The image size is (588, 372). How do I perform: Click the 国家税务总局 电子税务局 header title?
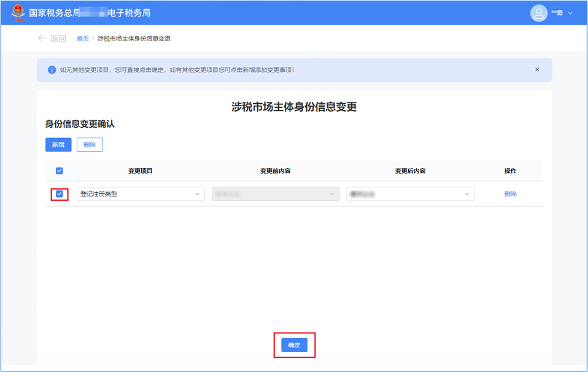[90, 13]
